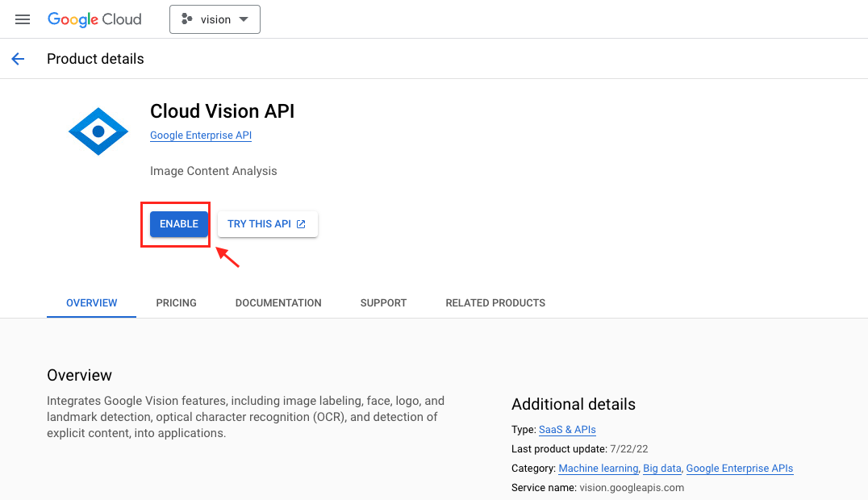This screenshot has width=868, height=500.
Task: Follow the SaaS & APIs type link
Action: 567,430
